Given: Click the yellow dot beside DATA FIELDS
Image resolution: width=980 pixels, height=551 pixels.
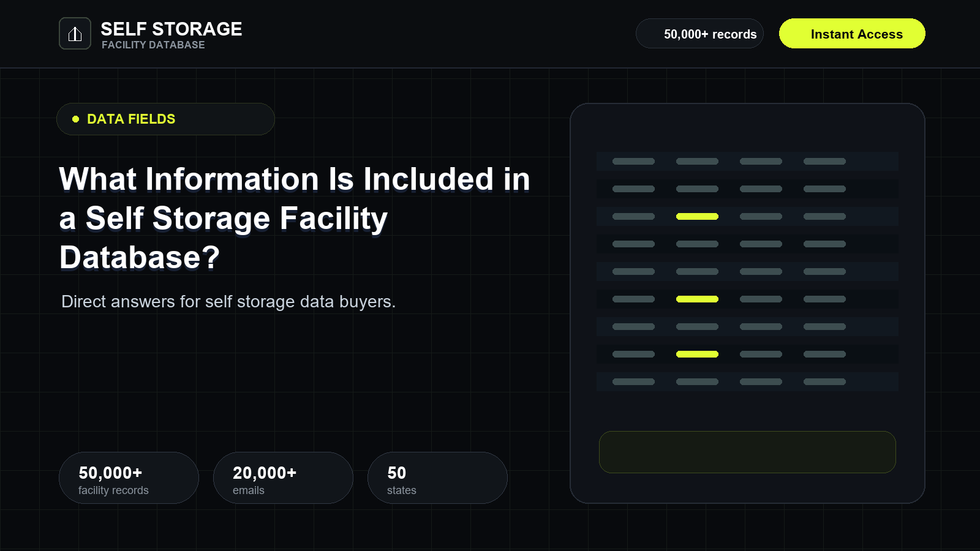Looking at the screenshot, I should [76, 119].
